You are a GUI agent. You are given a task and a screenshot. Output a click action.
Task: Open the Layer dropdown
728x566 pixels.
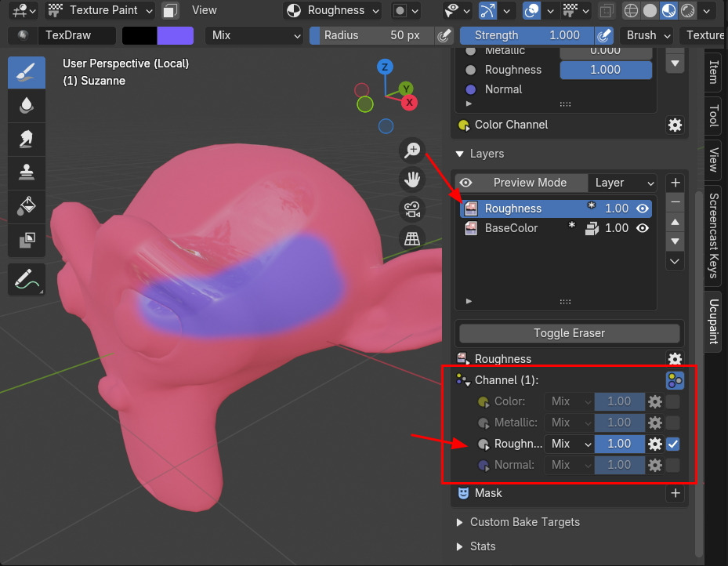pos(621,183)
